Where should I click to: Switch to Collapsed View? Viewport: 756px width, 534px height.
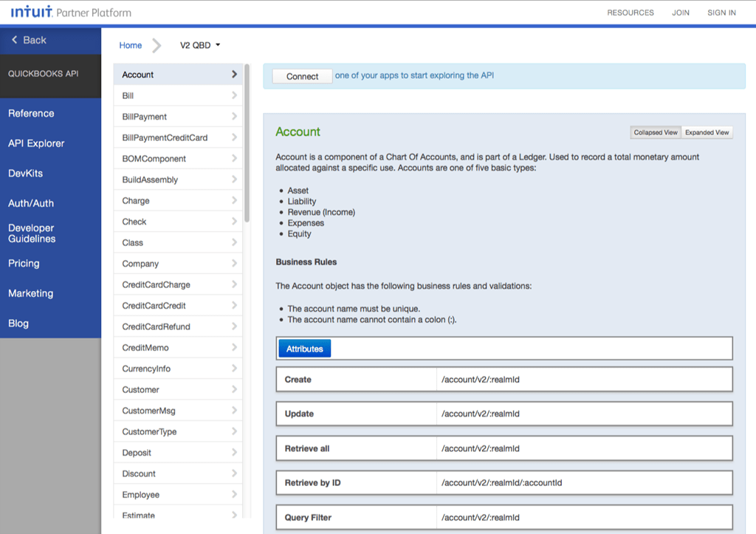coord(656,132)
